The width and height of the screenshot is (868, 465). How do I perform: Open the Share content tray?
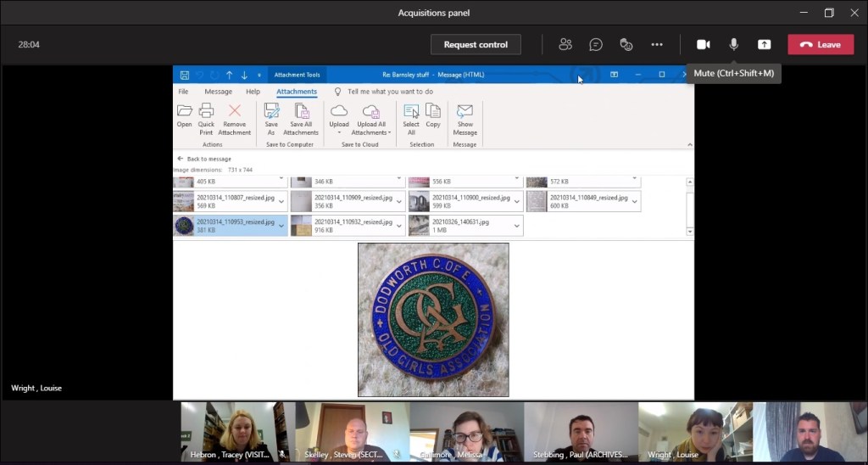click(764, 45)
